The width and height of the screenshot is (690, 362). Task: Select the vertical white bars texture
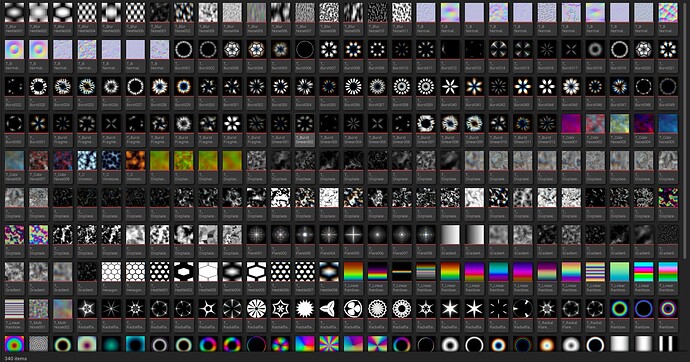(668, 344)
